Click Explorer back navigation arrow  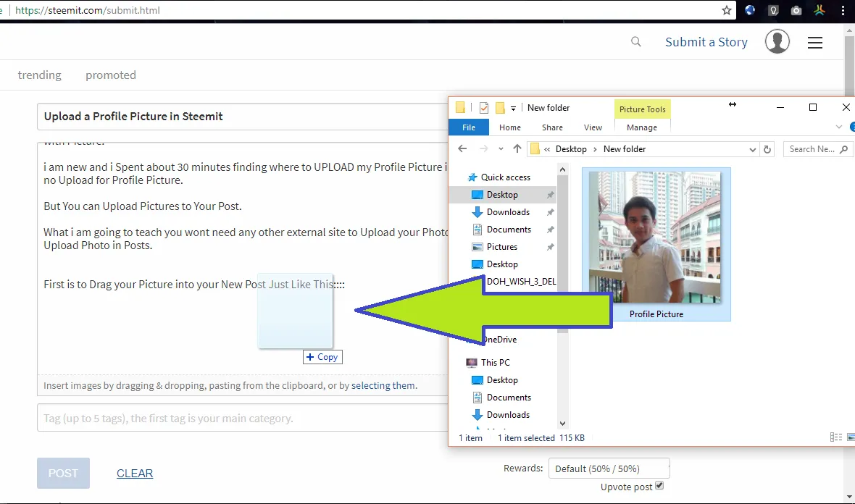(x=462, y=148)
